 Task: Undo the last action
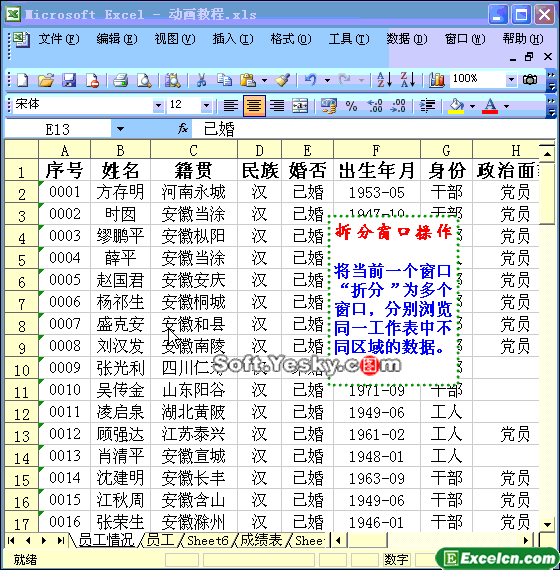[x=311, y=80]
